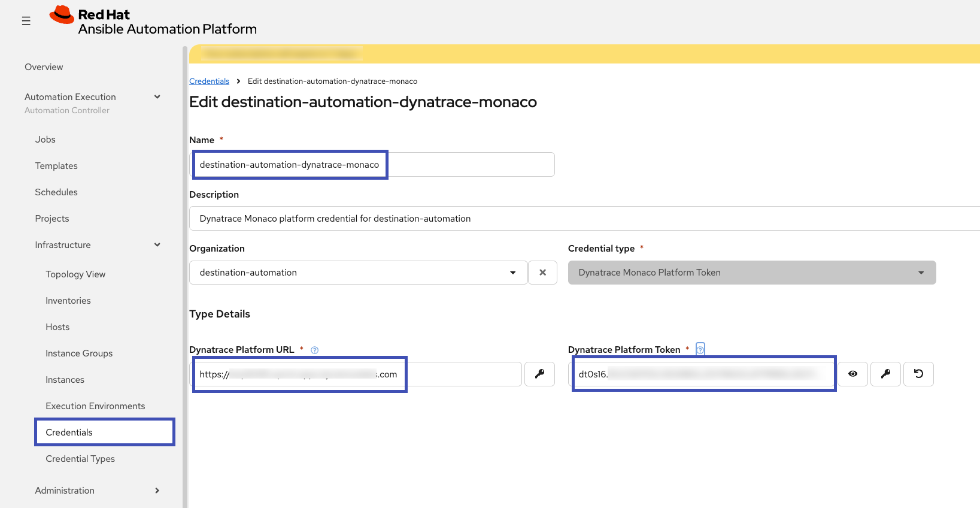Click 'Ansible Automation Platform' title text

point(168,29)
